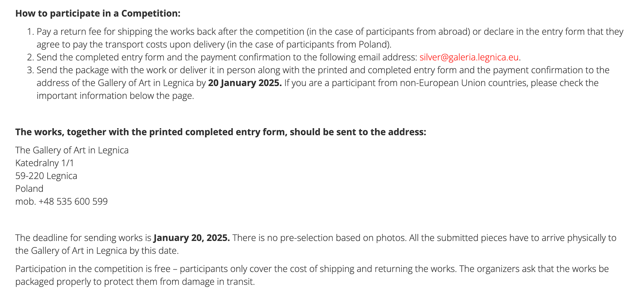Click the bold '20 January 2025' date in step 3
Image resolution: width=644 pixels, height=300 pixels.
[245, 83]
